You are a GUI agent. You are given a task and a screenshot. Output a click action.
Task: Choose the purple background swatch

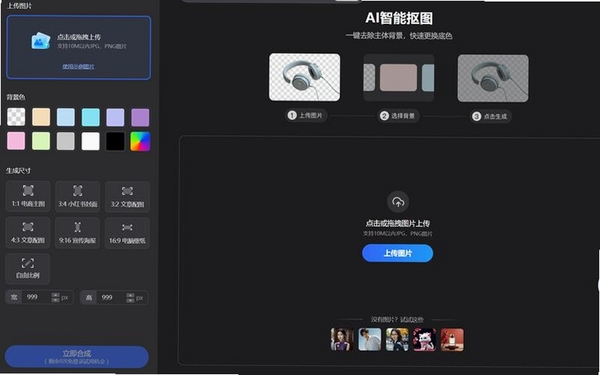[140, 117]
